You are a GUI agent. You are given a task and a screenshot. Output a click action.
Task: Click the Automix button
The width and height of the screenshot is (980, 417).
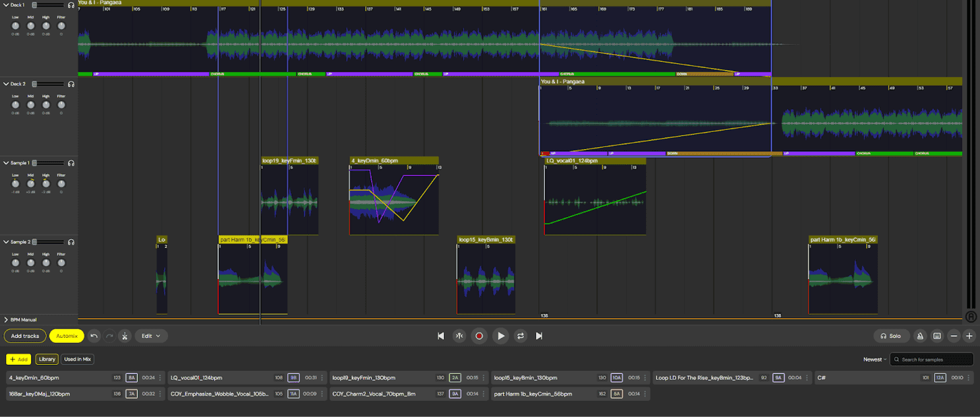coord(66,336)
